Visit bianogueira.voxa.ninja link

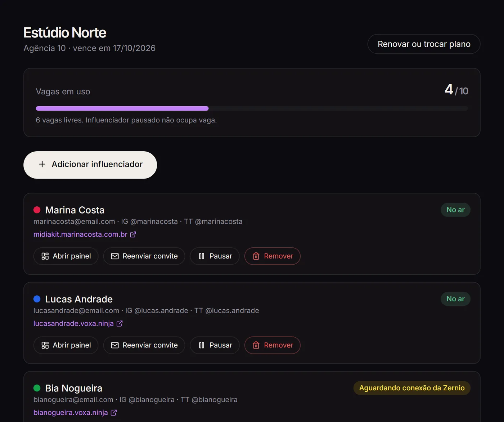pos(71,413)
